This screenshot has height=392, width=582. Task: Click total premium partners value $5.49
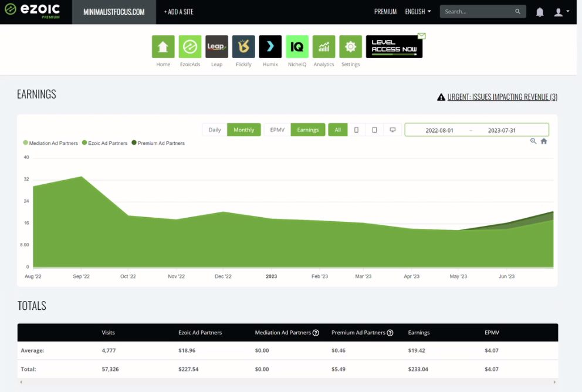tap(339, 369)
